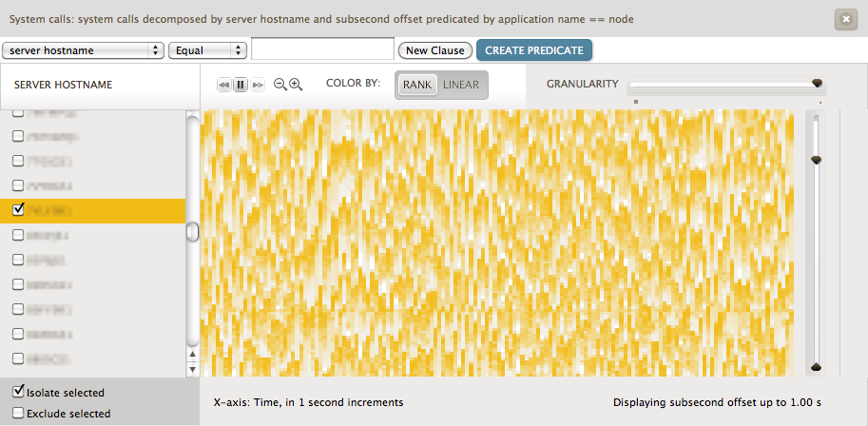Click the Granularity slider handle
The height and width of the screenshot is (426, 868).
[x=817, y=84]
